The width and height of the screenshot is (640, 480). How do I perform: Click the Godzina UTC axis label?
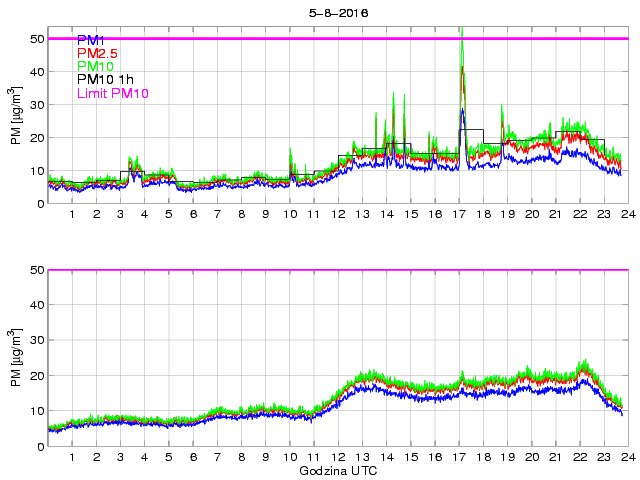(337, 470)
